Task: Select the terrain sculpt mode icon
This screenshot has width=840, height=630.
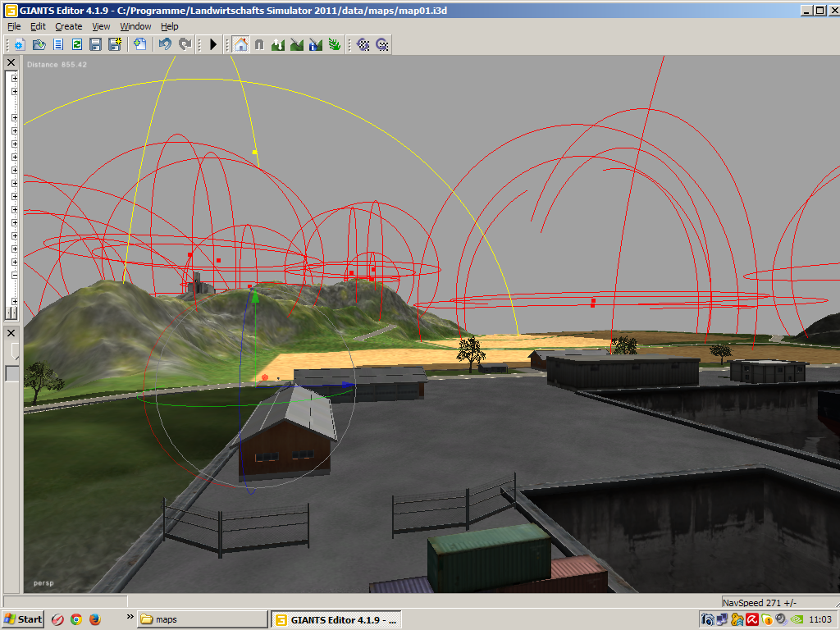Action: coord(277,44)
